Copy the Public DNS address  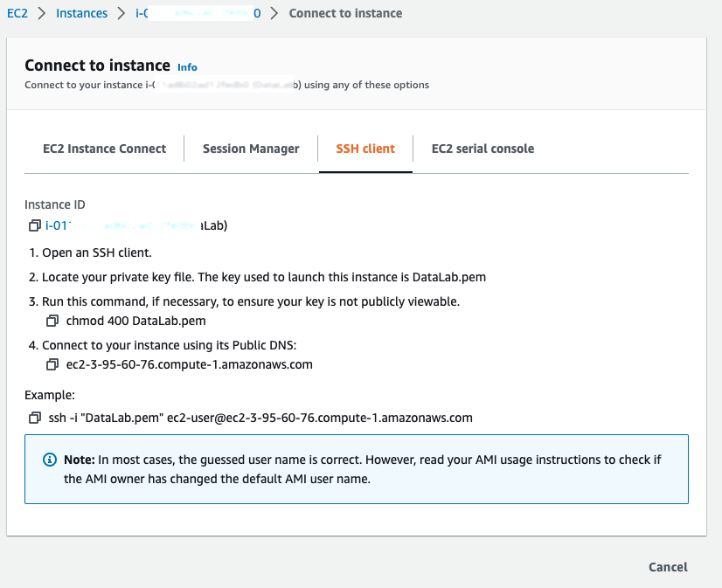pyautogui.click(x=52, y=364)
